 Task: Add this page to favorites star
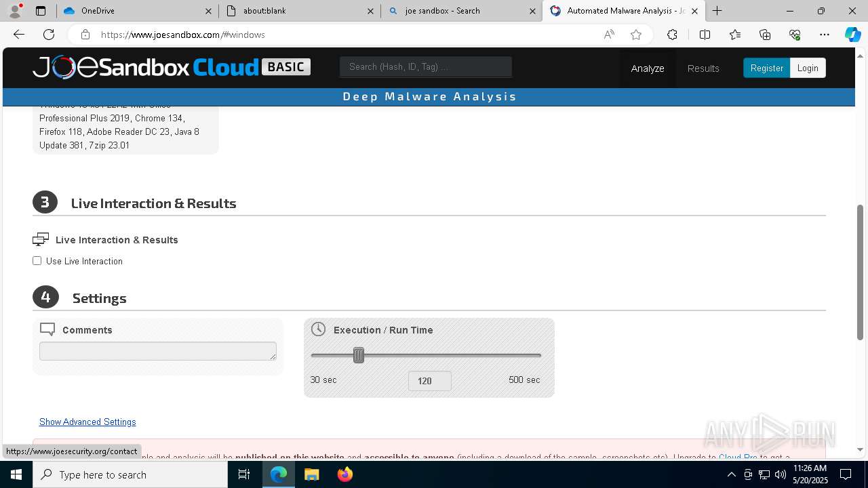636,35
